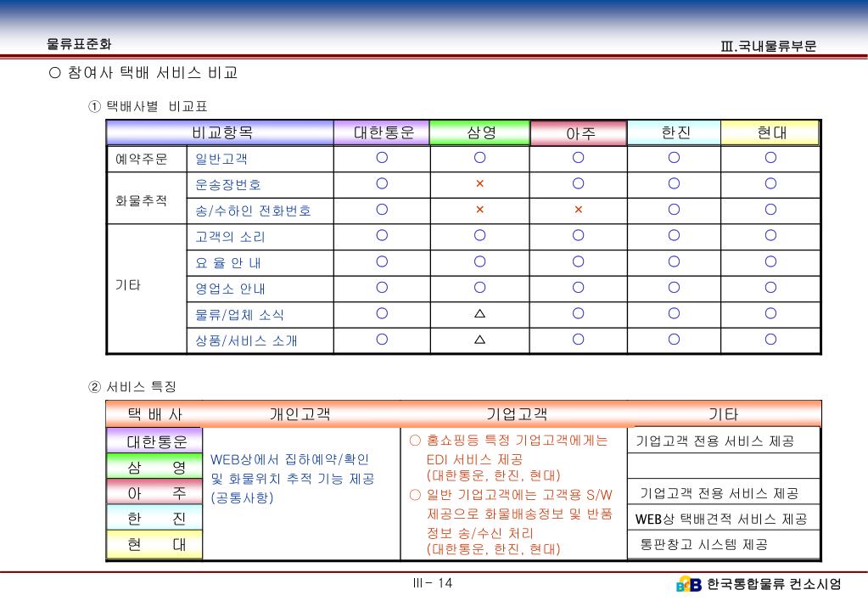This screenshot has height=601, width=868.
Task: Click the triangle for 삼영 상품/서비스 소개
Action: [x=480, y=340]
